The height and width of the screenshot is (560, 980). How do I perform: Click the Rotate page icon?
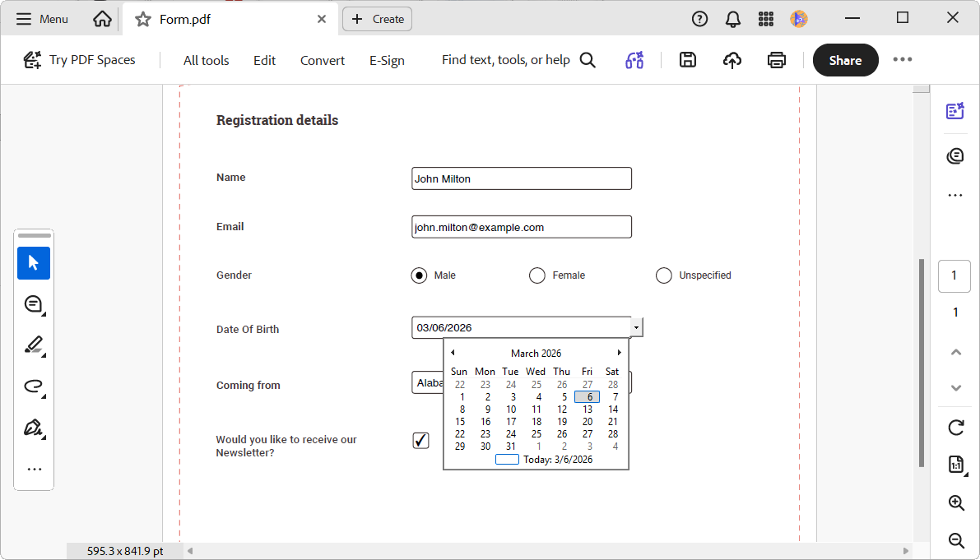point(955,428)
